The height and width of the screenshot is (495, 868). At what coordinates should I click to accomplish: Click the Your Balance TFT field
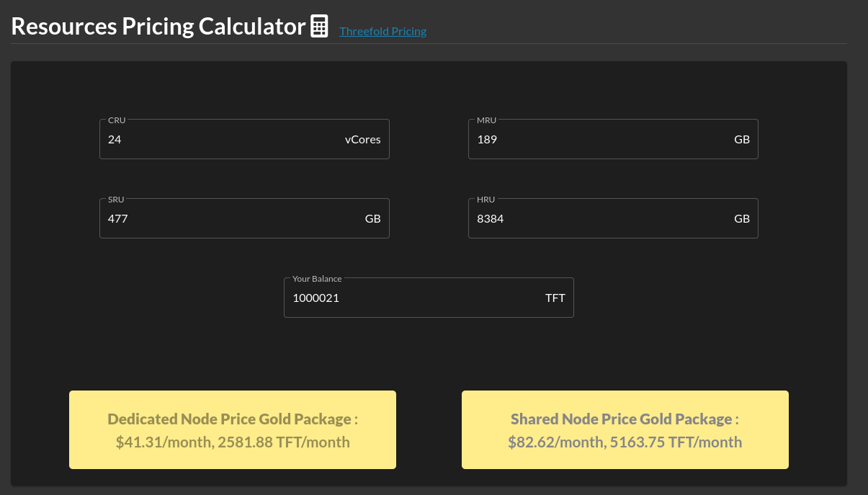click(429, 298)
